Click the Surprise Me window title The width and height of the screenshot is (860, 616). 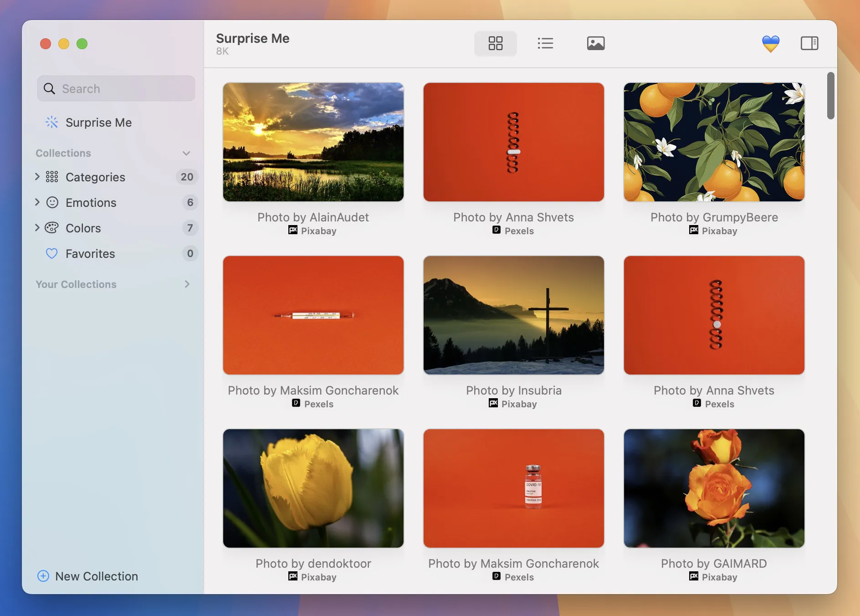[x=253, y=38]
